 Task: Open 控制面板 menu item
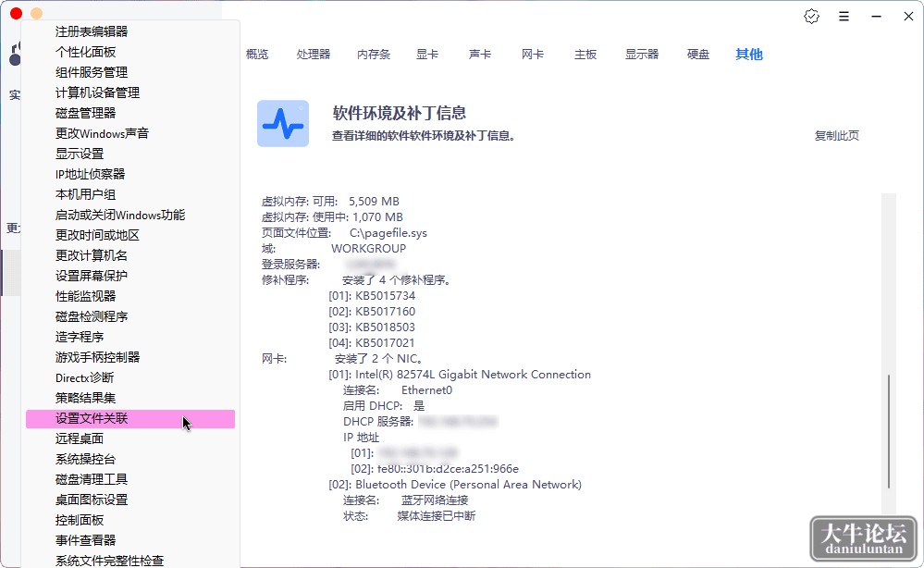click(x=130, y=520)
